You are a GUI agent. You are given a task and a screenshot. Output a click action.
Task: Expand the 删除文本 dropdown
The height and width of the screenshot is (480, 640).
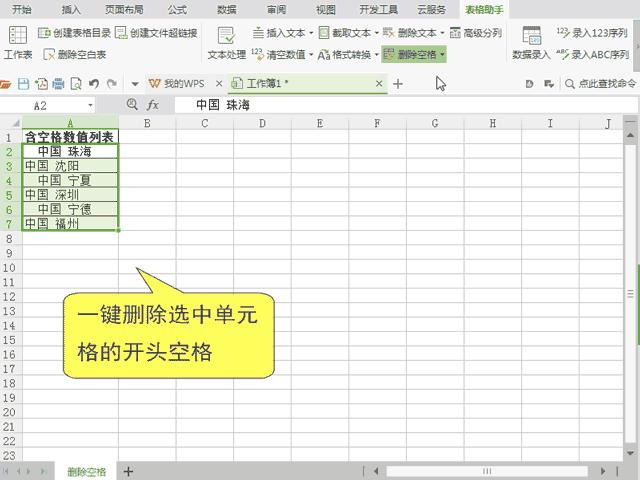pyautogui.click(x=442, y=33)
